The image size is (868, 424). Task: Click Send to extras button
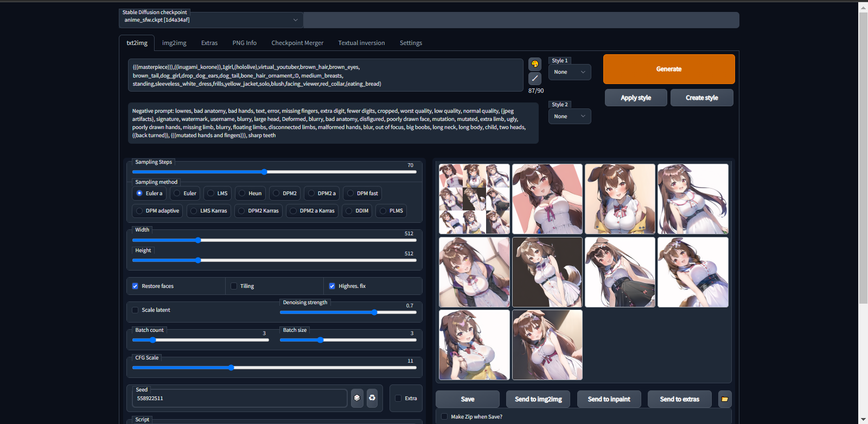680,399
